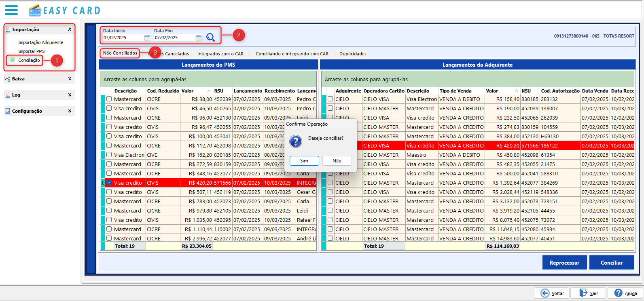The image size is (644, 301).
Task: Sort PMS Valor column via its triangle
Action: [x=209, y=91]
